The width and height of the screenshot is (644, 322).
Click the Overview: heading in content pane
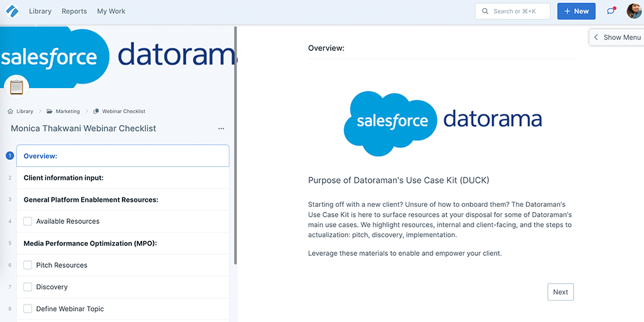click(x=326, y=48)
